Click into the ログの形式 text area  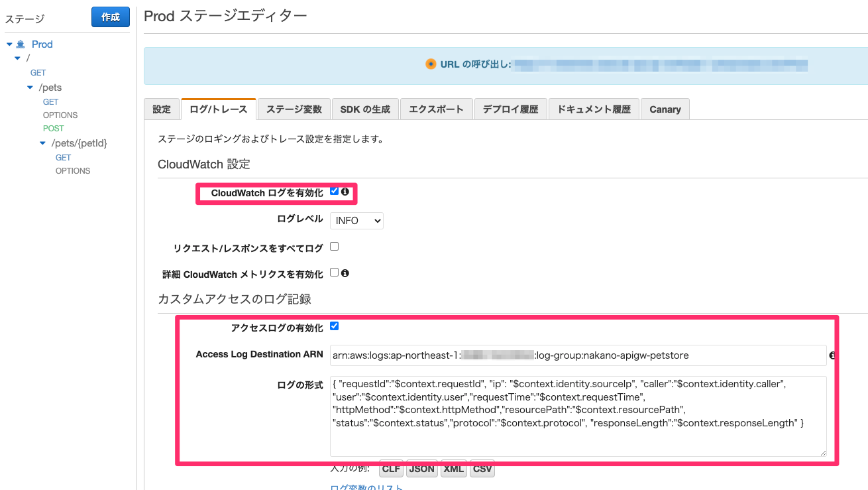coord(578,416)
